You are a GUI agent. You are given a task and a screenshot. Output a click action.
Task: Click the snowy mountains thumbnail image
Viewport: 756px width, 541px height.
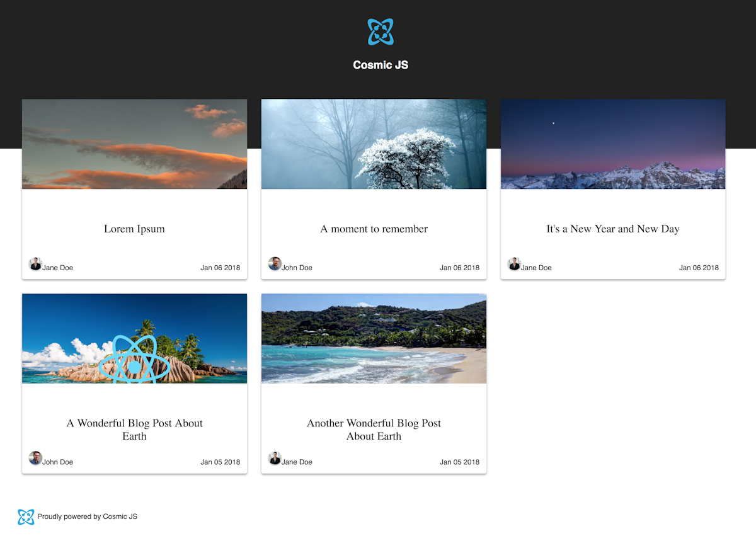pos(612,144)
